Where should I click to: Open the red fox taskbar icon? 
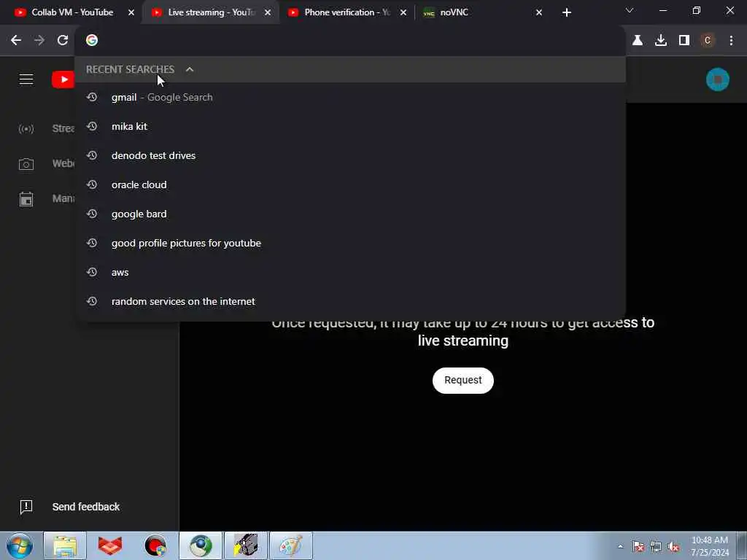click(x=110, y=545)
